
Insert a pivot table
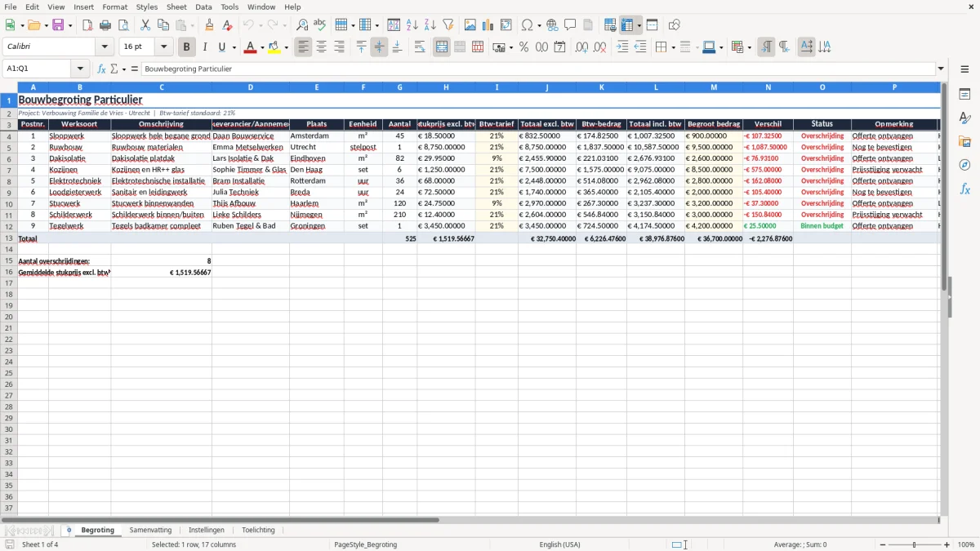click(x=506, y=25)
